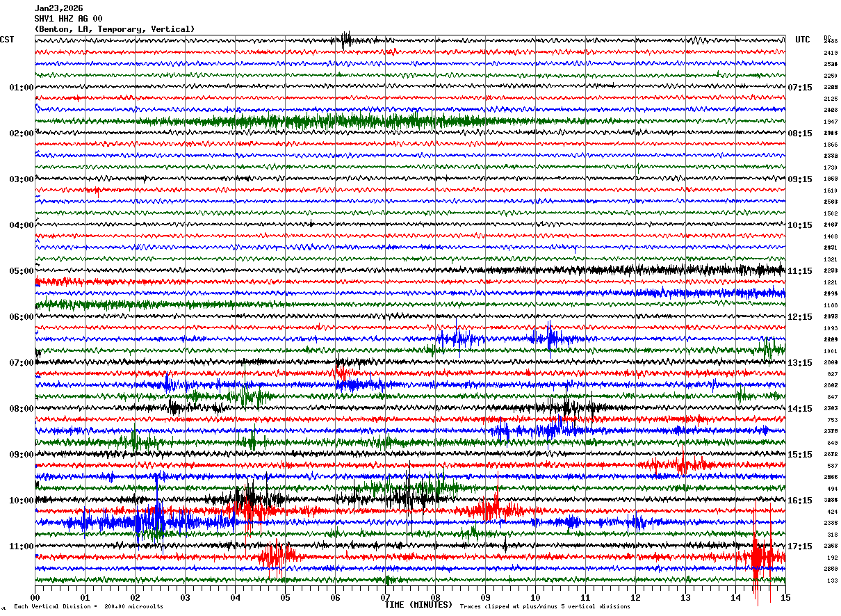The image size is (841, 616).
Task: Click the 15:15 UTC time label
Action: coord(801,455)
